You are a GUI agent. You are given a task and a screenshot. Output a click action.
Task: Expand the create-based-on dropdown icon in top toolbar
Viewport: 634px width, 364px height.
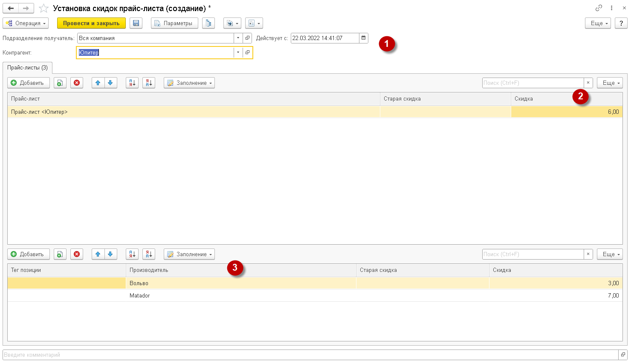pyautogui.click(x=232, y=23)
